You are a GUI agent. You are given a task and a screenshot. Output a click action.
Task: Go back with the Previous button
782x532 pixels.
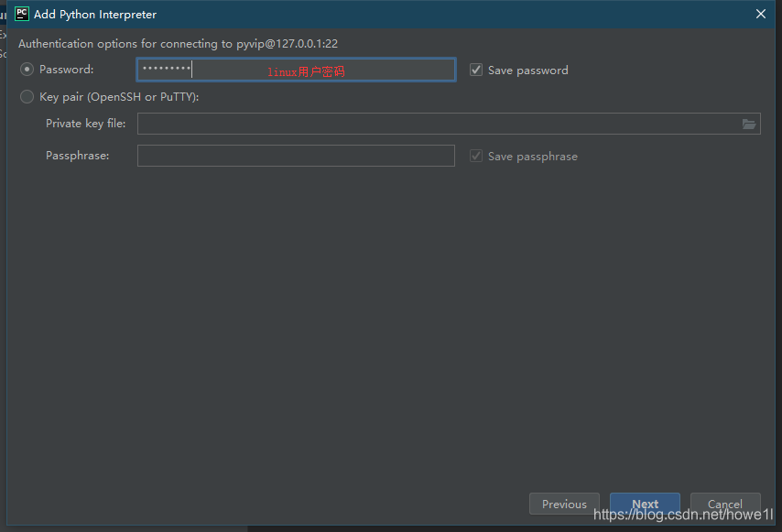point(564,505)
